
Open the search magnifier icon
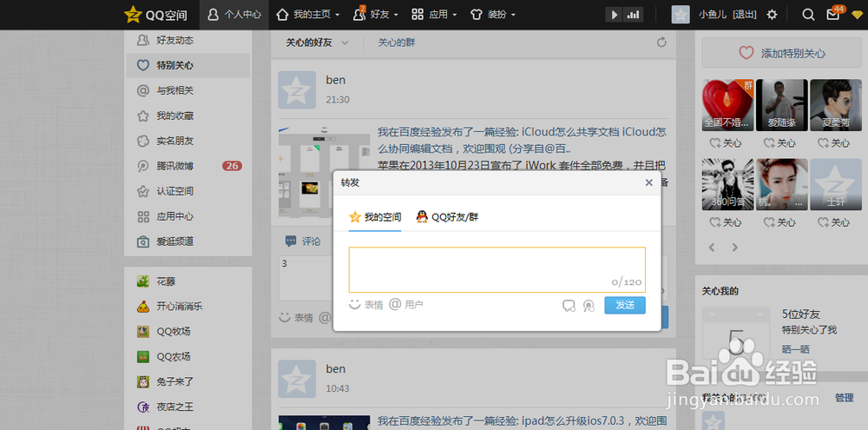pos(808,15)
